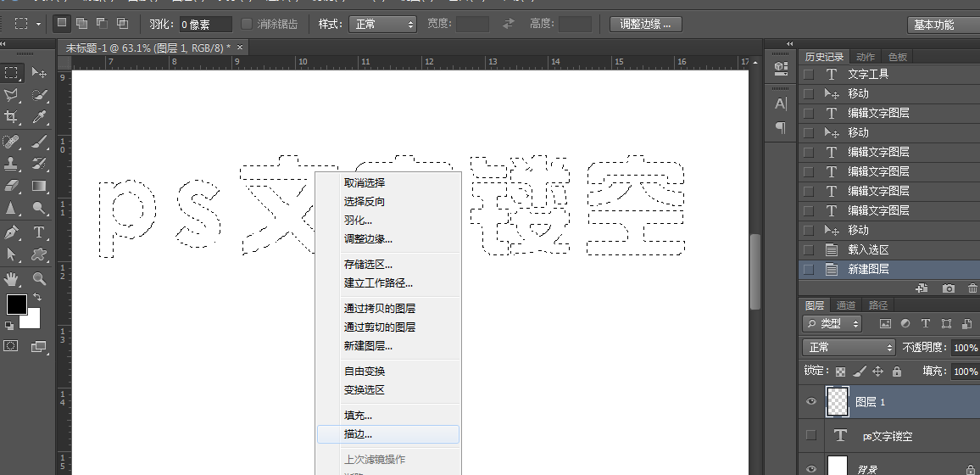Select the Quick Selection tool
This screenshot has height=475, width=980.
(x=39, y=95)
